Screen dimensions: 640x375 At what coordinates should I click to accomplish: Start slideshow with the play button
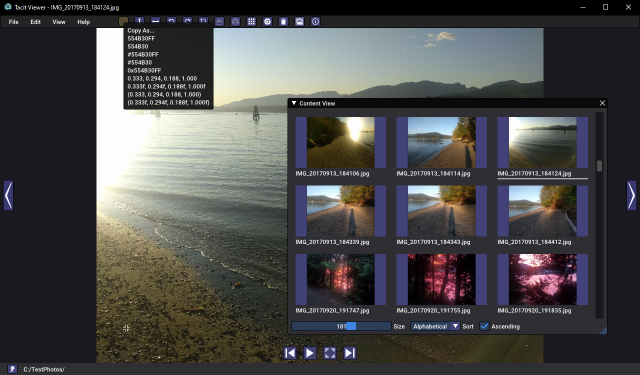[x=310, y=353]
